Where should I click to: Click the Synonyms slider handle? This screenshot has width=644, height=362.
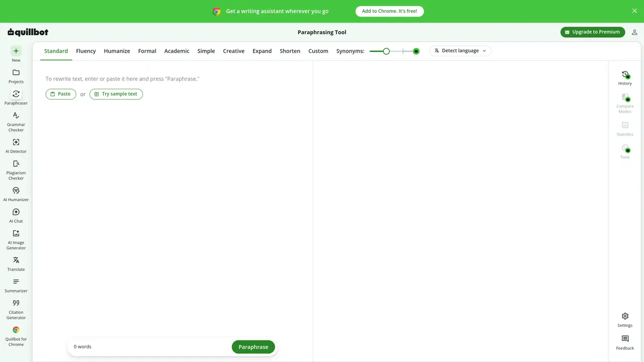386,51
